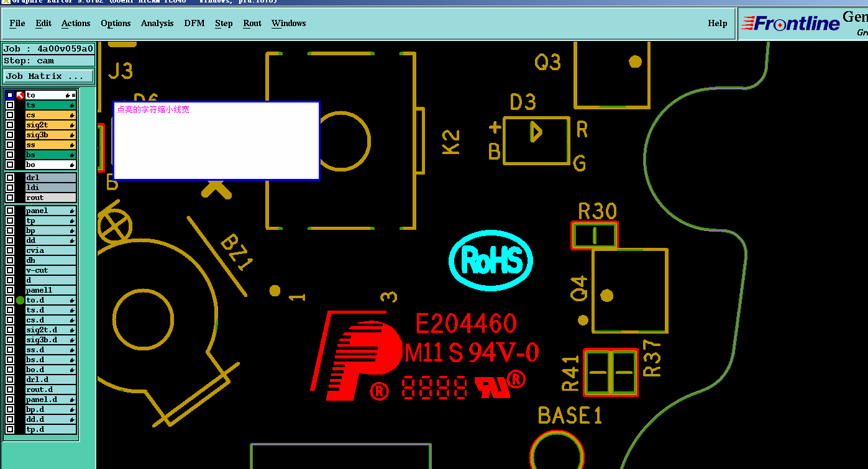
Task: Select the bp.d layer name
Action: pos(50,409)
